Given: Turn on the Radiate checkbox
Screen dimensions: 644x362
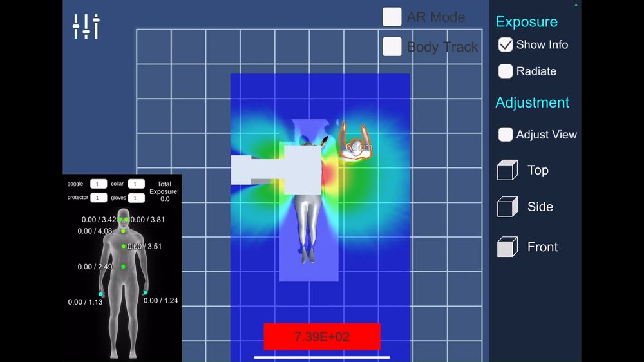Looking at the screenshot, I should point(505,71).
